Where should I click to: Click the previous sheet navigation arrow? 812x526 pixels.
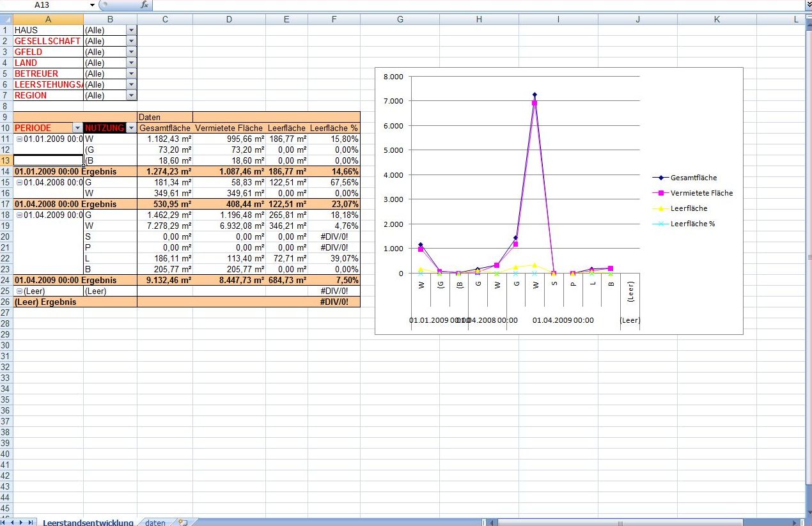(13, 522)
